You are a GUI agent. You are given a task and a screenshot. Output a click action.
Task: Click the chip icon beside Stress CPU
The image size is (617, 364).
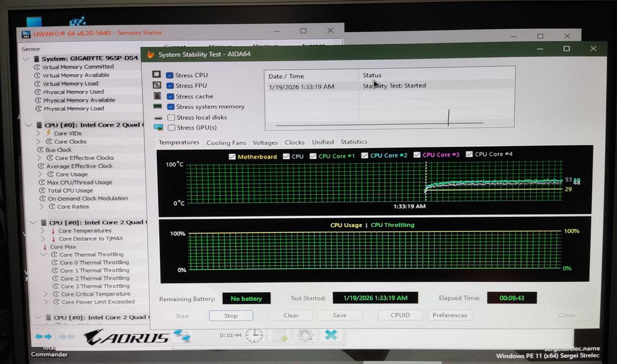tap(157, 75)
